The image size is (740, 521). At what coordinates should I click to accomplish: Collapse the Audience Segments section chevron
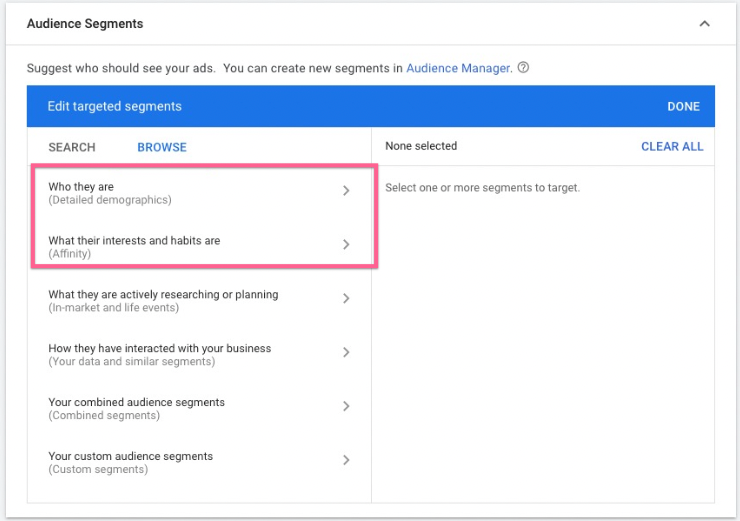(704, 24)
